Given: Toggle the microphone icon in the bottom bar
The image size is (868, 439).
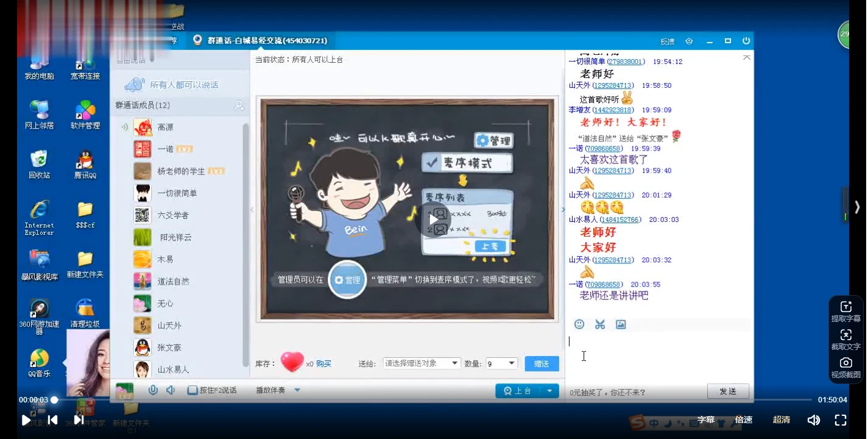Looking at the screenshot, I should tap(153, 390).
